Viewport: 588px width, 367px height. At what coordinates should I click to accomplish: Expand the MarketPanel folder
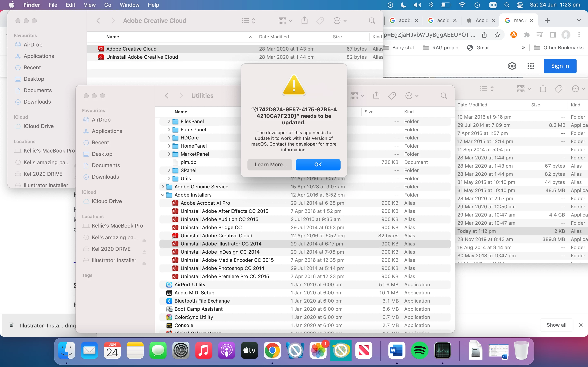tap(169, 154)
